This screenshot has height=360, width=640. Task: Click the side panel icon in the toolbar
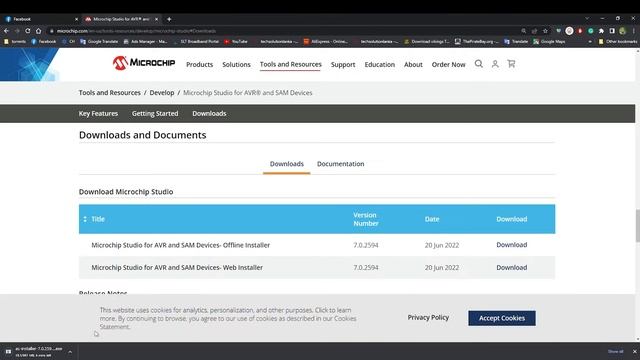[612, 31]
